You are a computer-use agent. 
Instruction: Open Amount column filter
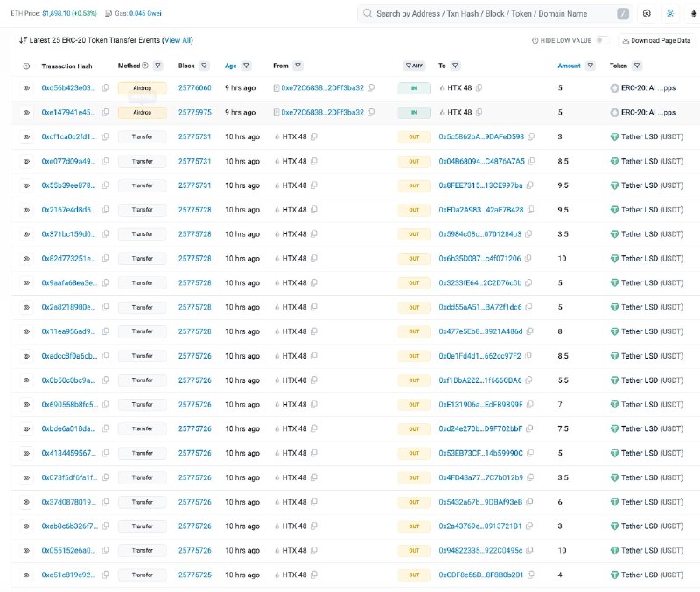pos(590,66)
